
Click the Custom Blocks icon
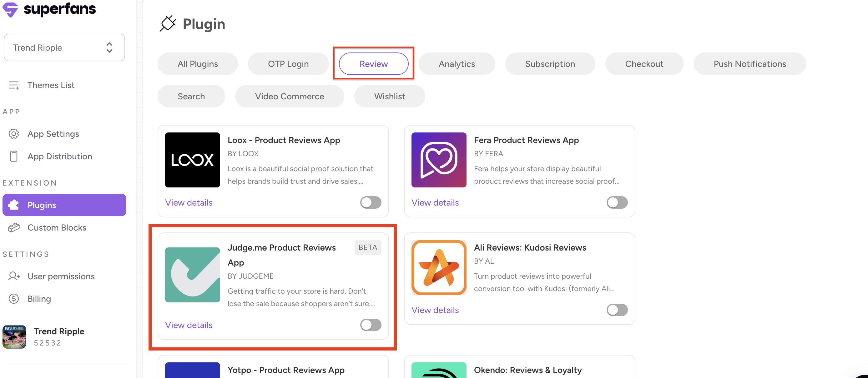(x=14, y=227)
